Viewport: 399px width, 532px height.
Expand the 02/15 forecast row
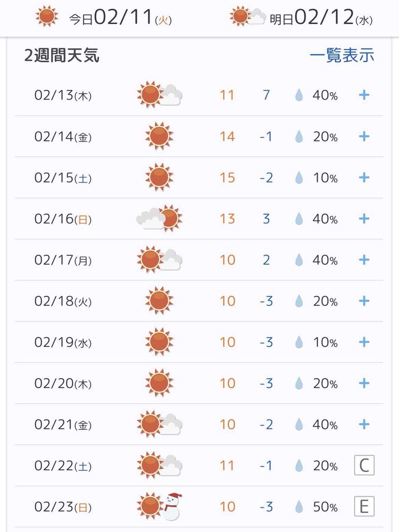[x=364, y=178]
